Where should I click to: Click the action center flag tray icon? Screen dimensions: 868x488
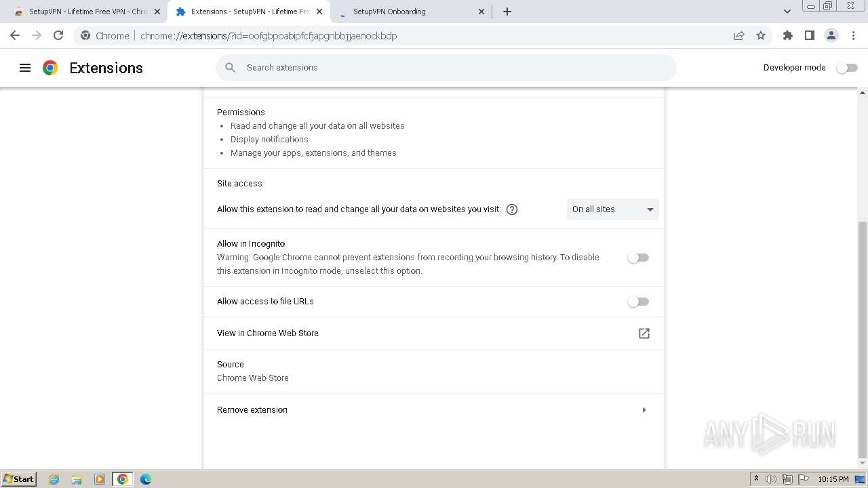tap(803, 479)
